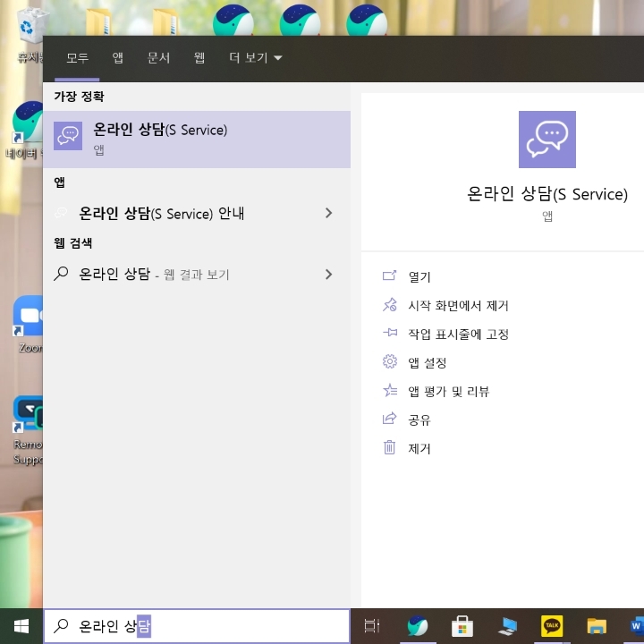Click the magnifier icon beside web result
The height and width of the screenshot is (644, 644).
(x=61, y=274)
